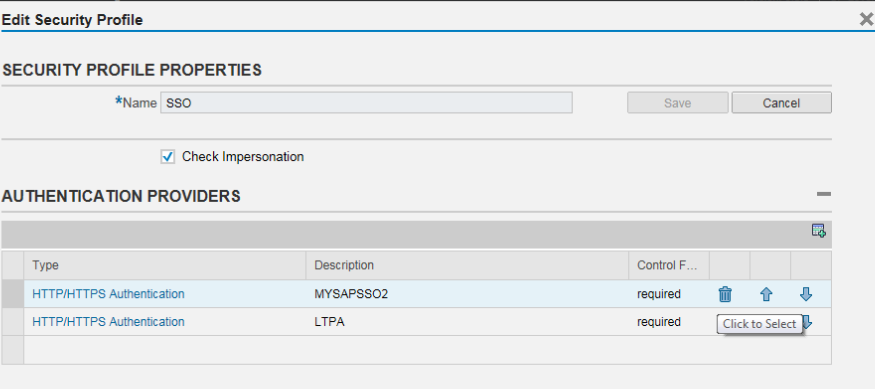This screenshot has height=389, width=875.
Task: Toggle the Check Impersonation checkbox
Action: point(167,157)
